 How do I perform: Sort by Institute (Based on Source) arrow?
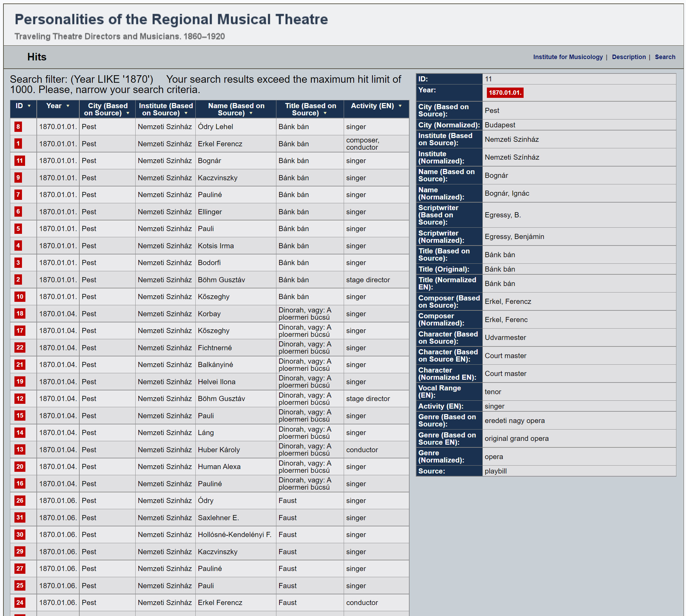point(186,113)
